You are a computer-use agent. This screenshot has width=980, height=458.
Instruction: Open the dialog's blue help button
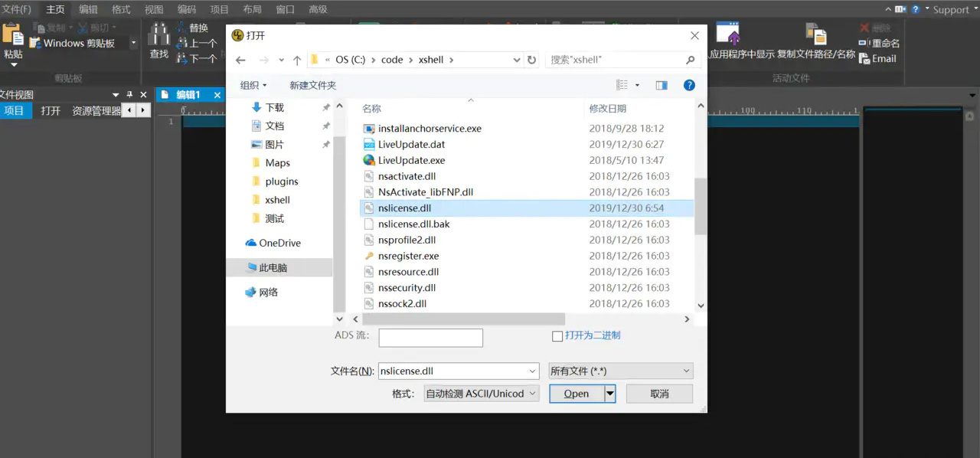[x=689, y=85]
